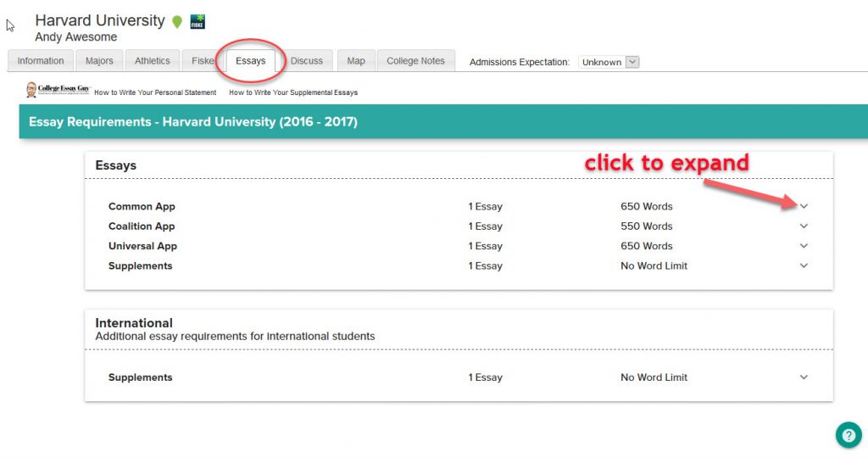
Task: Click the Common App label
Action: (x=142, y=206)
